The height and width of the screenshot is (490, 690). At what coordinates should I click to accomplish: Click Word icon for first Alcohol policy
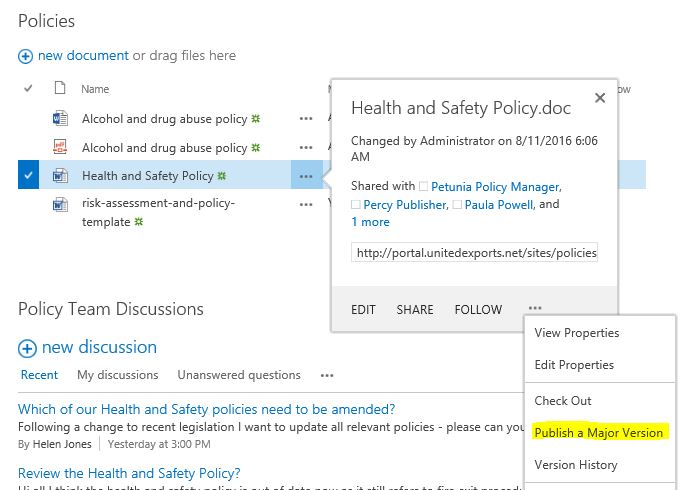59,119
